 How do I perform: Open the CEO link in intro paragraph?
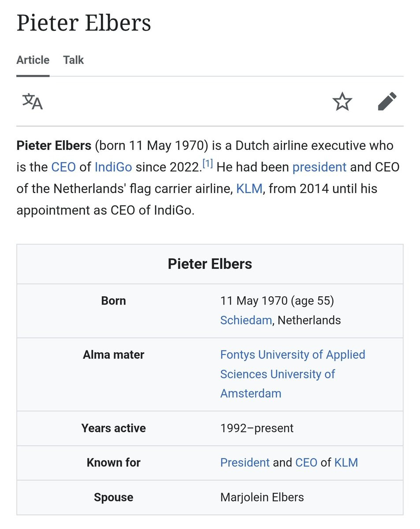tap(63, 167)
